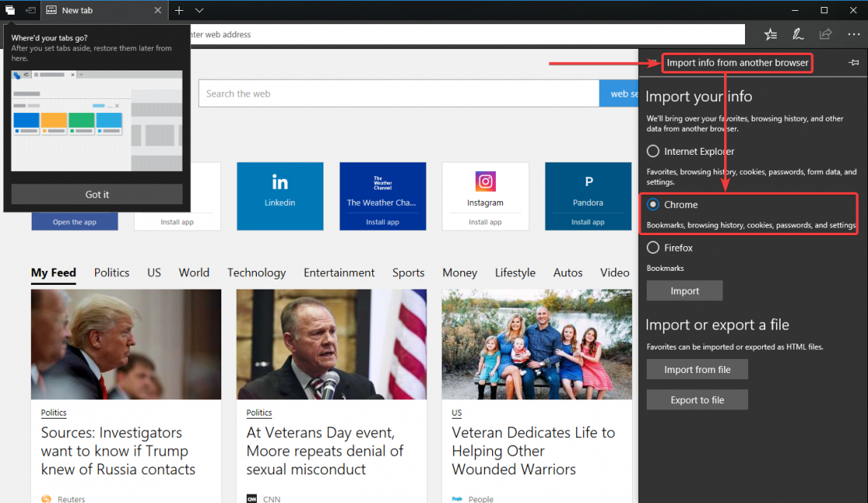Open the Favorites hub star icon
This screenshot has height=503, width=868.
771,34
